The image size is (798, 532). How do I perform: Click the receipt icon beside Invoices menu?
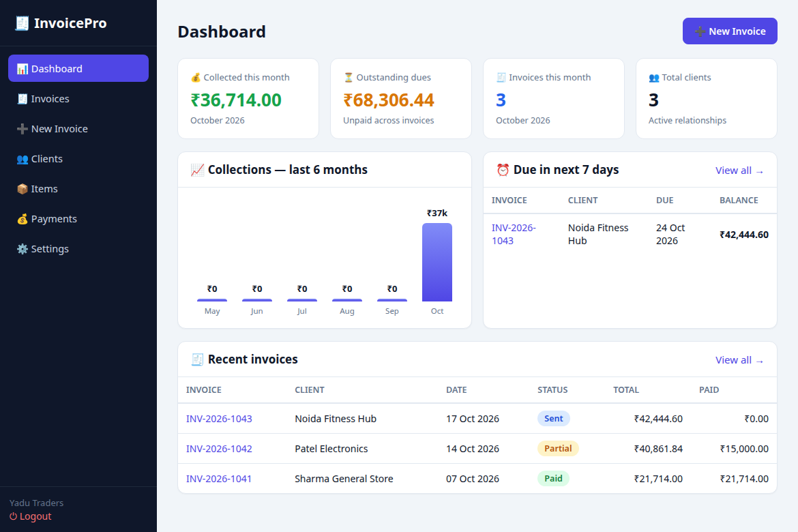(23, 99)
